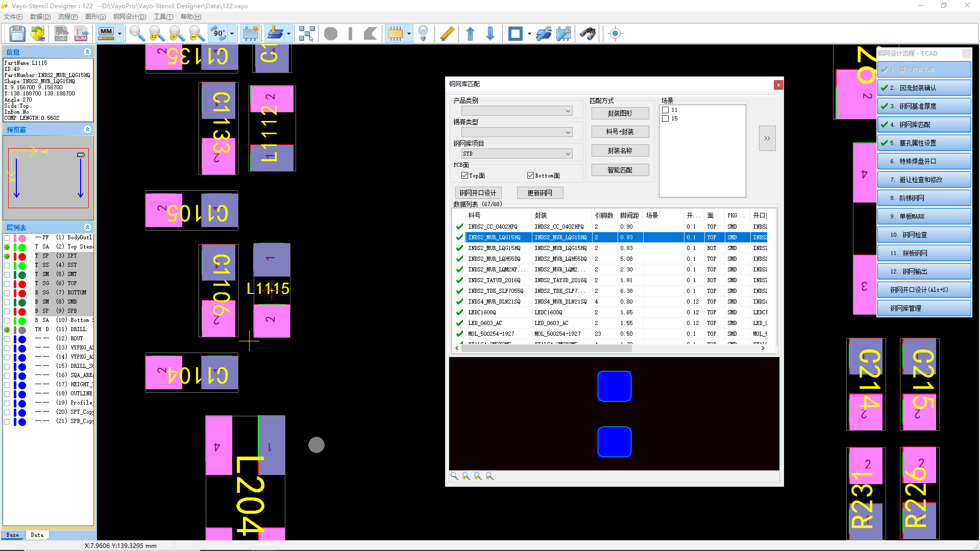Click the MM unit ruler icon
This screenshot has width=980, height=551.
(106, 34)
